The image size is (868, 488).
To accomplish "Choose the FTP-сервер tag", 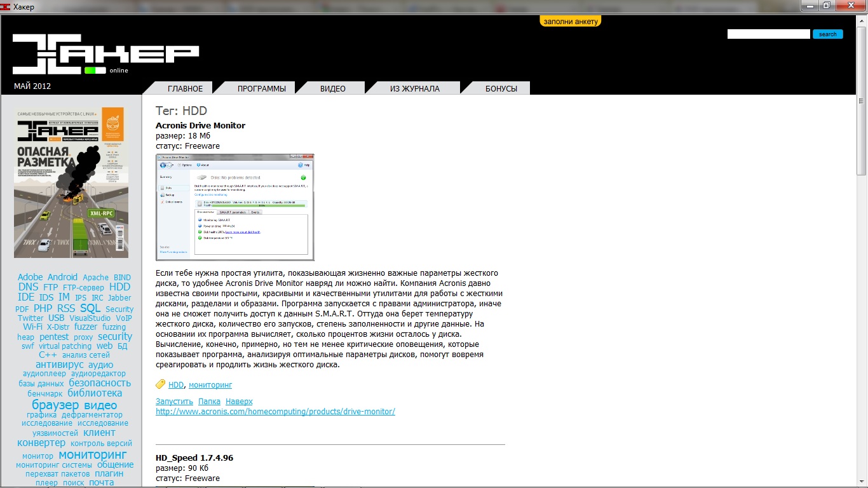I will point(83,288).
